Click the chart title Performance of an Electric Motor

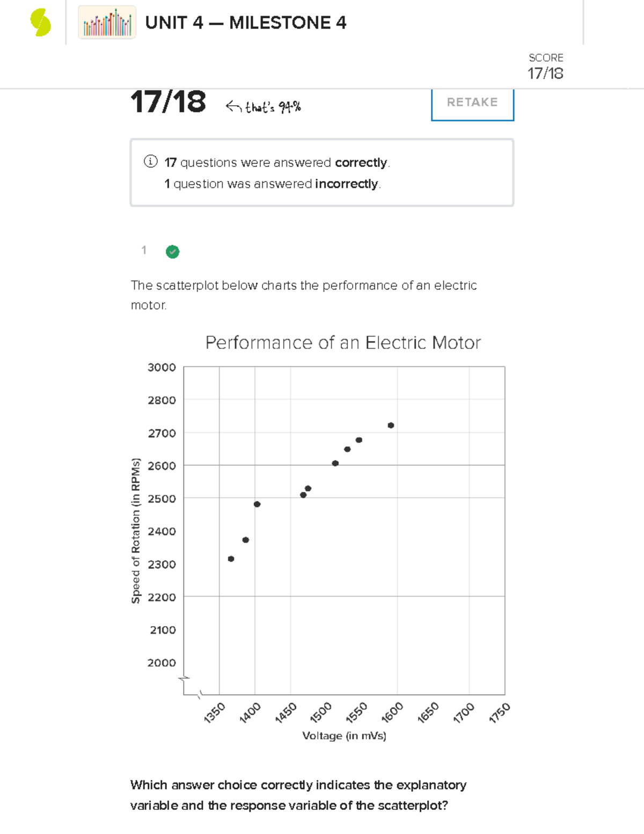point(343,343)
